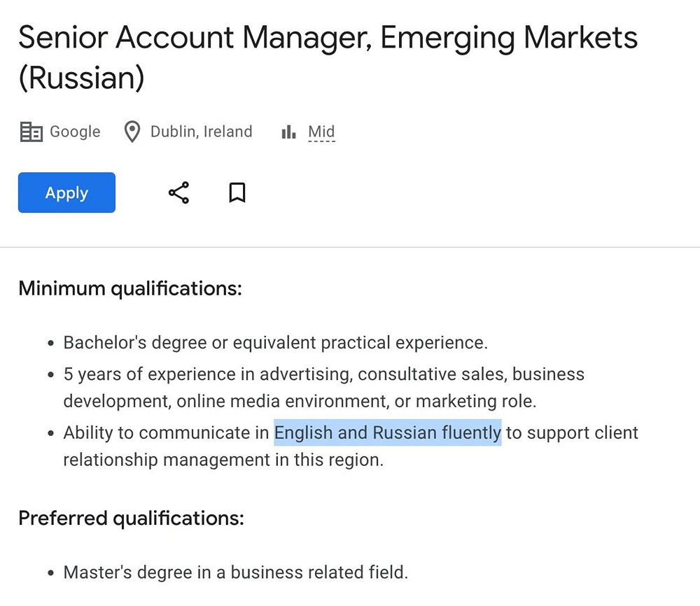
Task: Save job with the bookmark icon
Action: pos(237,192)
